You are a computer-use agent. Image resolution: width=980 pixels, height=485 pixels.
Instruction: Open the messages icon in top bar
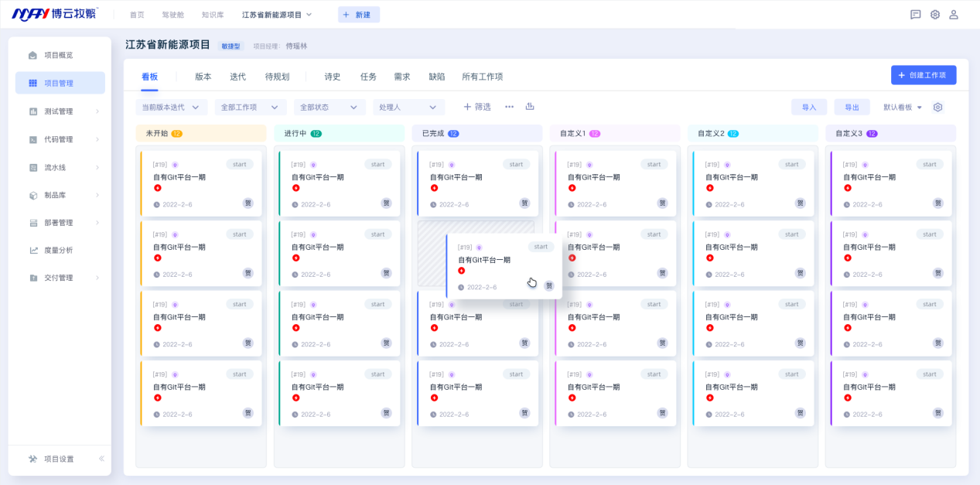pos(916,15)
